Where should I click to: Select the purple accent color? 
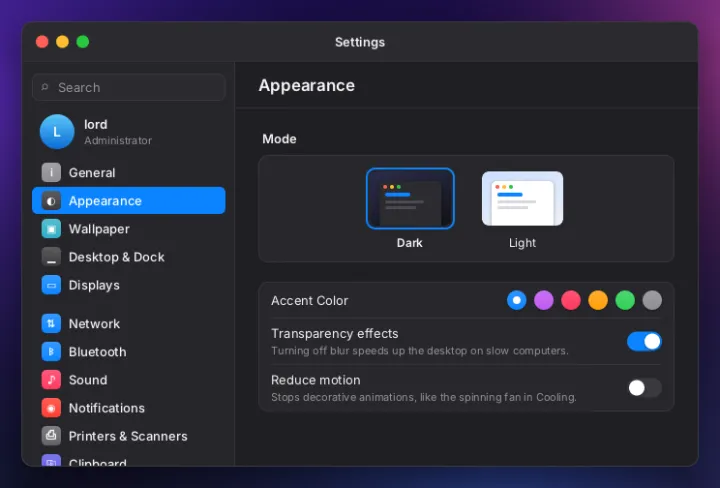click(544, 300)
